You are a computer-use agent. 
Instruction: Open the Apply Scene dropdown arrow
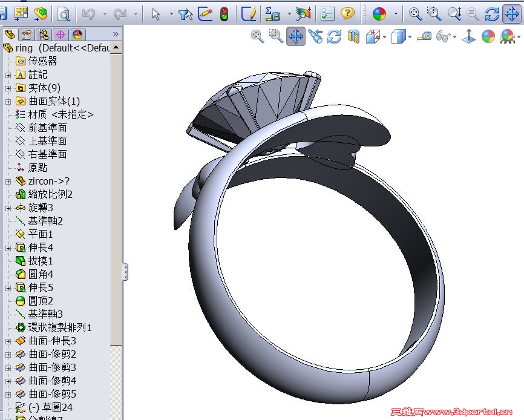pos(519,37)
